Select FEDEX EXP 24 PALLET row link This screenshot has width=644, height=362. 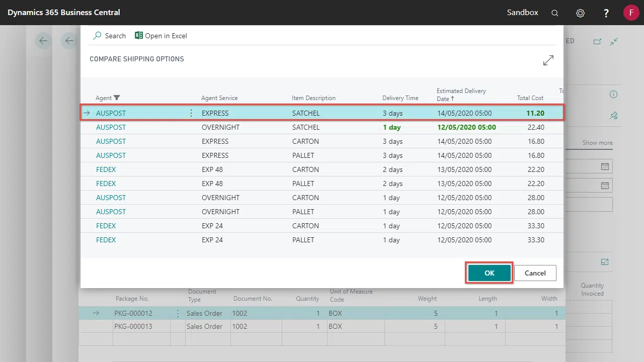tap(106, 240)
